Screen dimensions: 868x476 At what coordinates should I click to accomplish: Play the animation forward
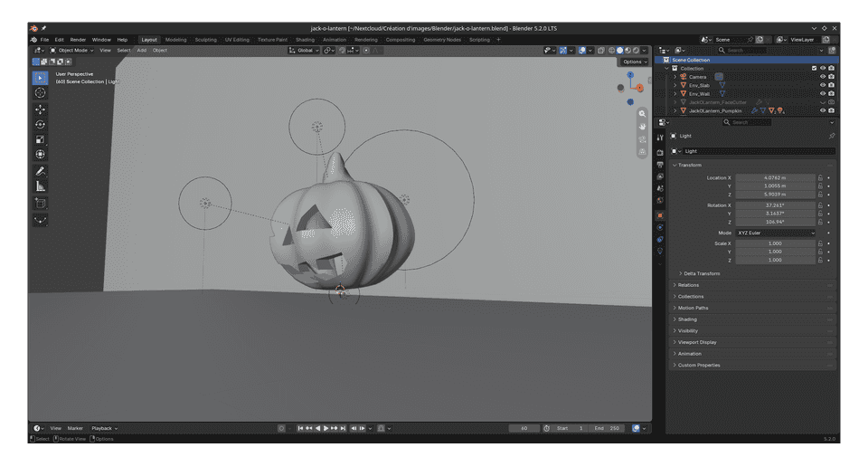(326, 428)
